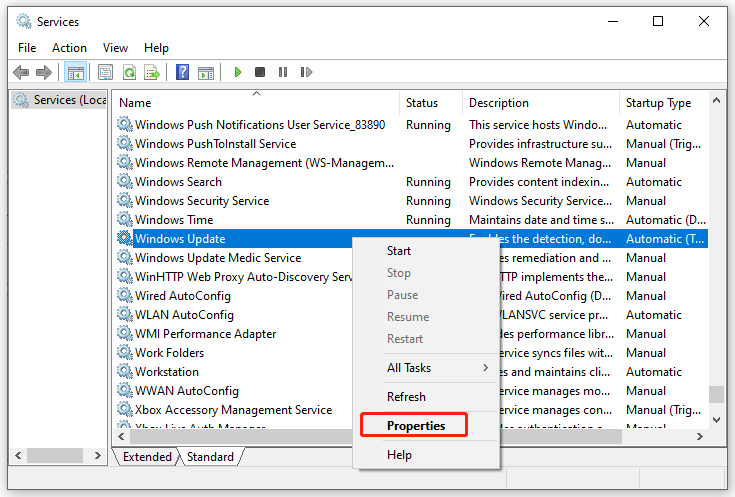Image resolution: width=735 pixels, height=497 pixels.
Task: Select Windows PushToInstall Service row
Action: click(x=411, y=143)
